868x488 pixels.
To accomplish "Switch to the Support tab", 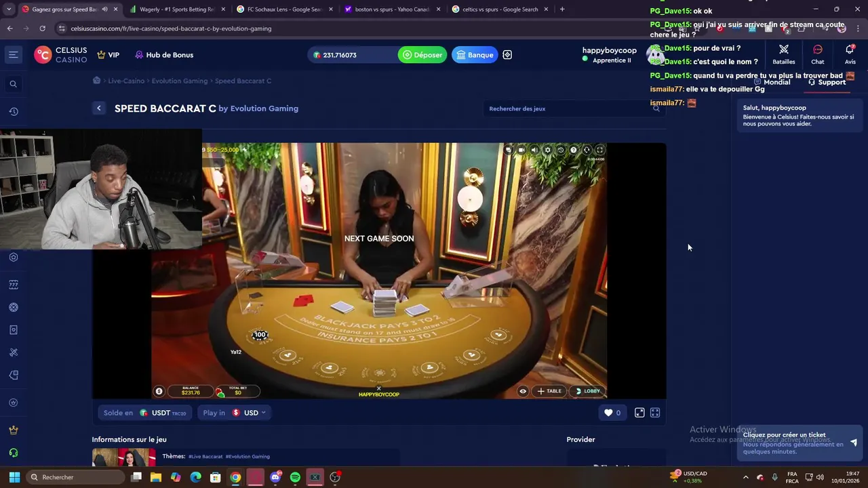I will click(x=827, y=82).
